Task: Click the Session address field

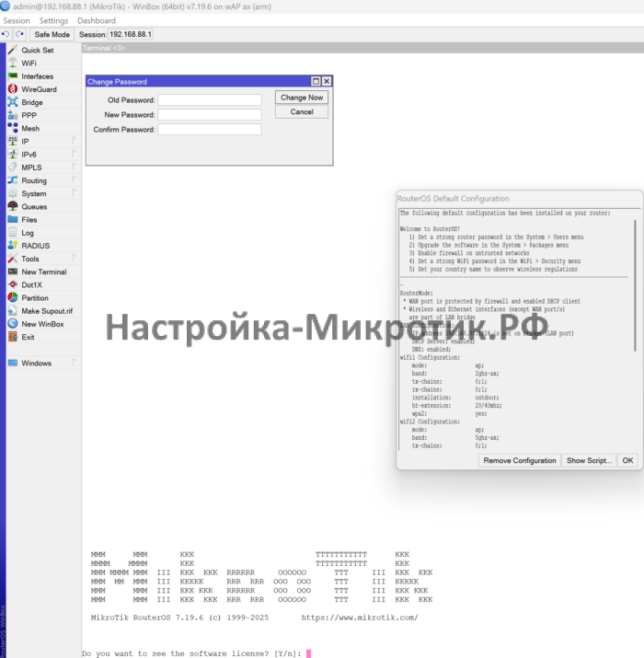Action: click(x=131, y=34)
